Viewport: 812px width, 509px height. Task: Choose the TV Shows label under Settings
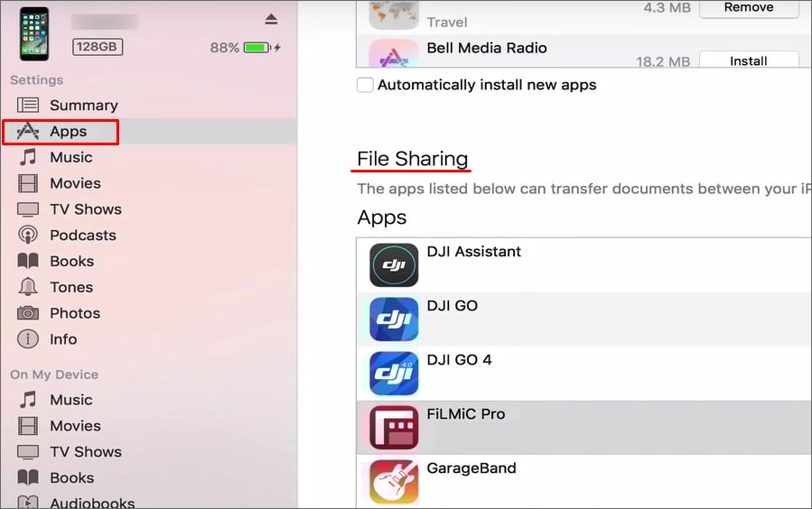point(86,209)
